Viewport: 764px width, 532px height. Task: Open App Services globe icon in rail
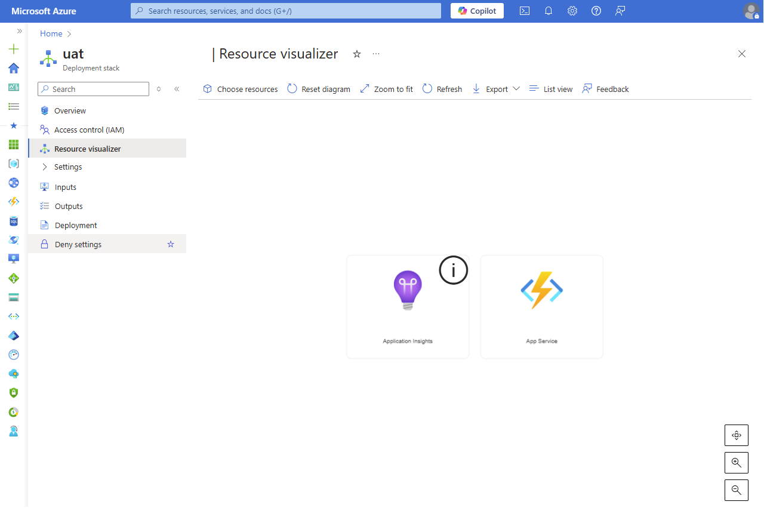pos(14,183)
